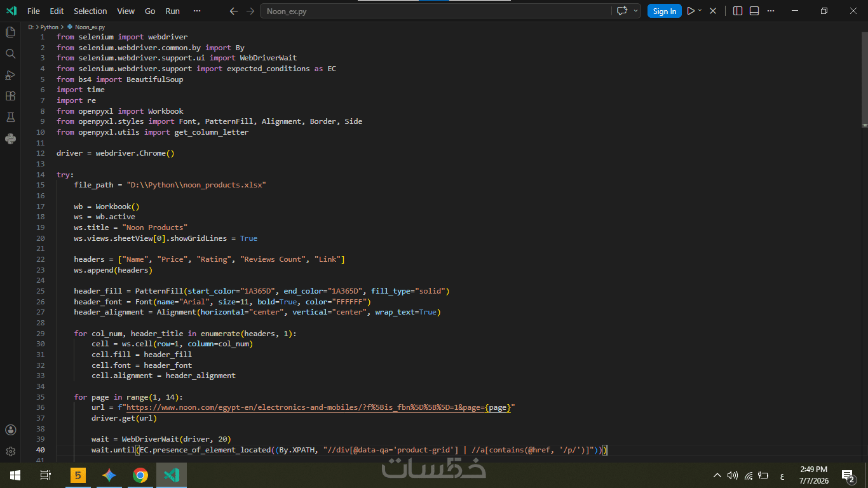Toggle the primary side bar layout

coord(738,11)
